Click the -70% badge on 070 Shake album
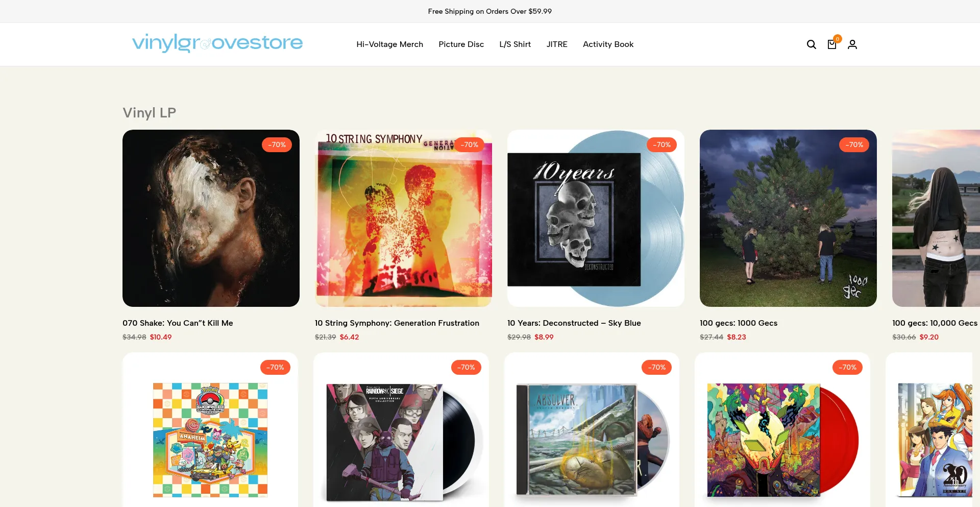Screen dimensions: 980x507 click(277, 144)
